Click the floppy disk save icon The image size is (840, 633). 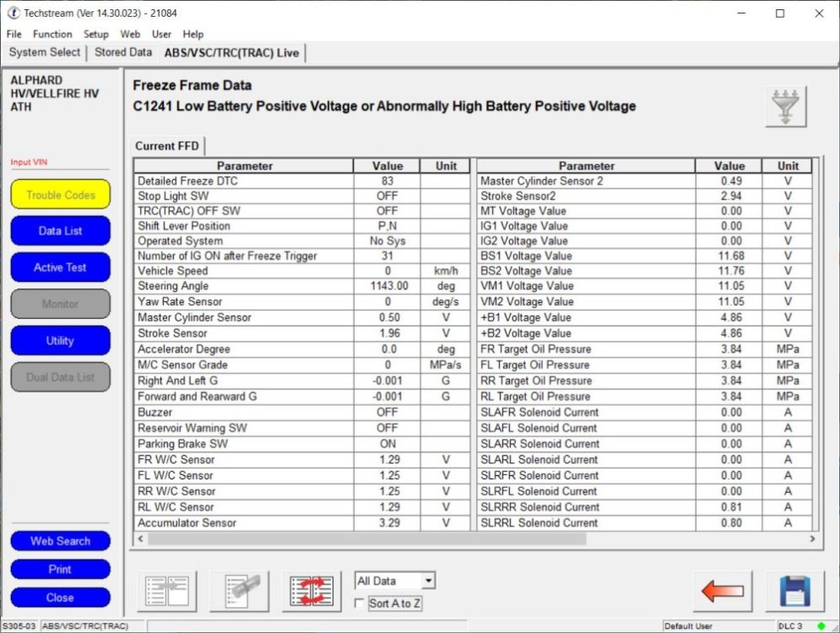coord(795,592)
